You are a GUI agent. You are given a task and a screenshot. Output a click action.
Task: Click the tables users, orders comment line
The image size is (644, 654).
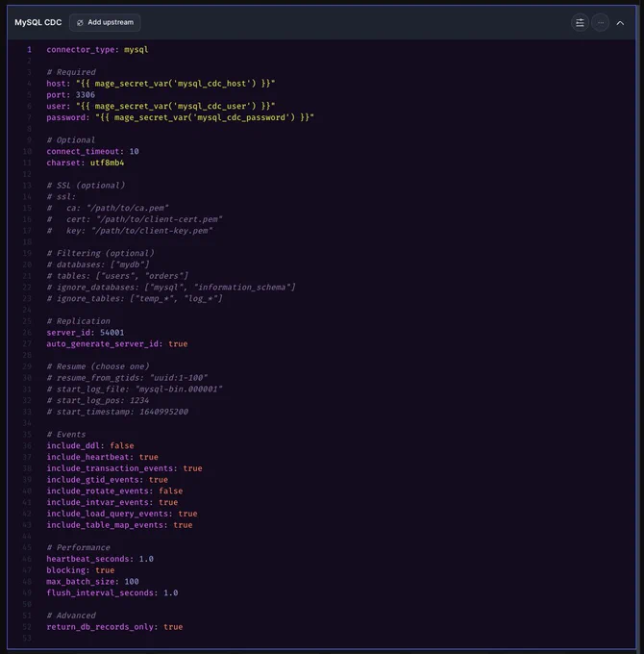click(x=117, y=276)
